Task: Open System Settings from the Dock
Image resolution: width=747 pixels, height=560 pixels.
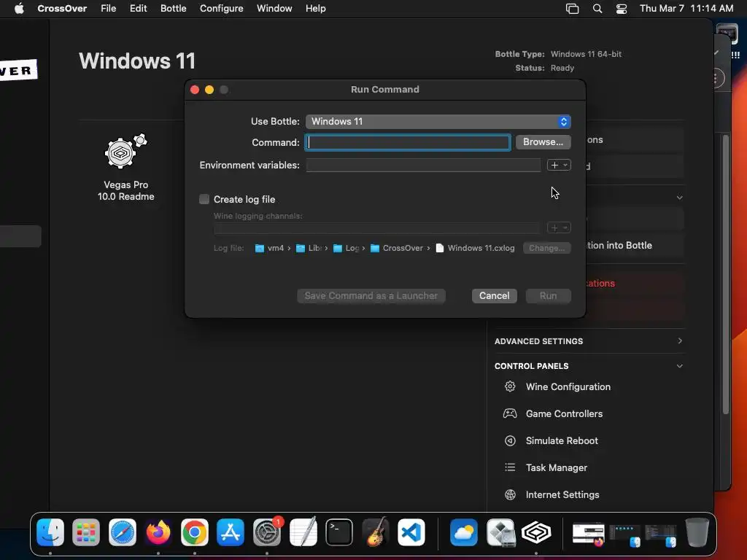Action: coord(267,532)
